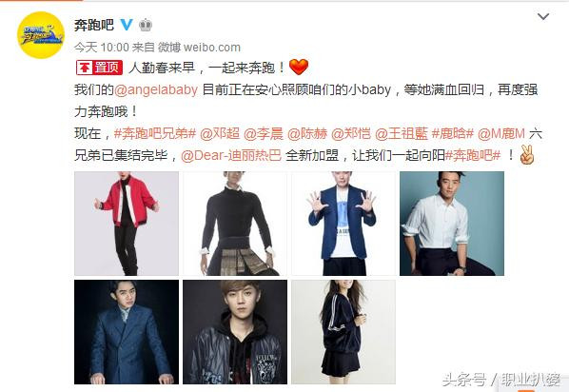Click the red 置顶 pinned badge
The height and width of the screenshot is (392, 569).
pos(99,68)
